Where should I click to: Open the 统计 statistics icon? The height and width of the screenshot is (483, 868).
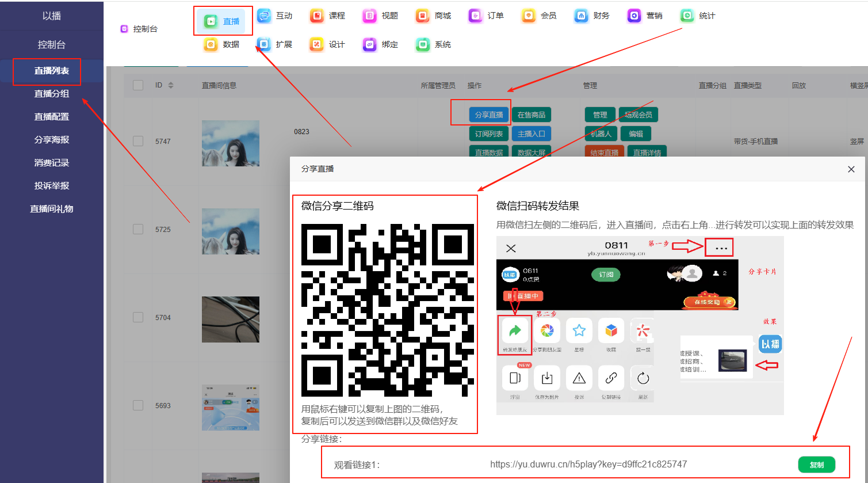(687, 16)
